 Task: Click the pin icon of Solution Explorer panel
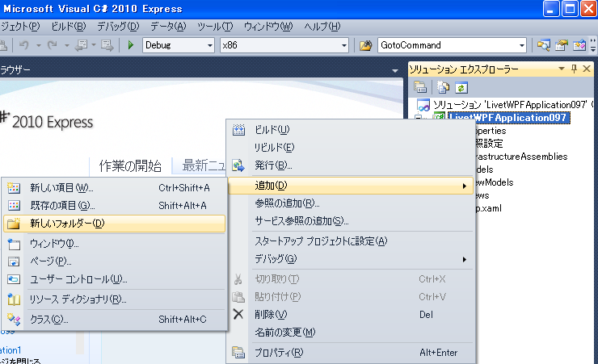click(x=574, y=69)
